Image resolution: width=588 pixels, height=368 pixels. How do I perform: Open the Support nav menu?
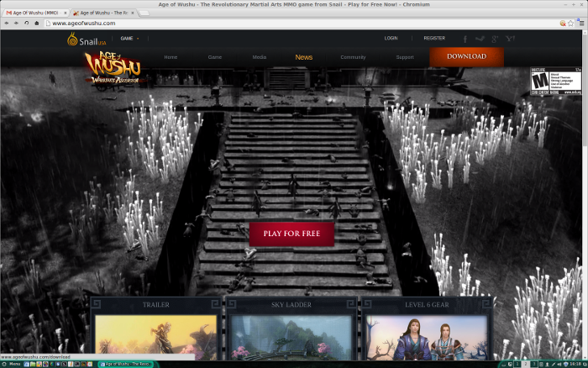pos(405,57)
